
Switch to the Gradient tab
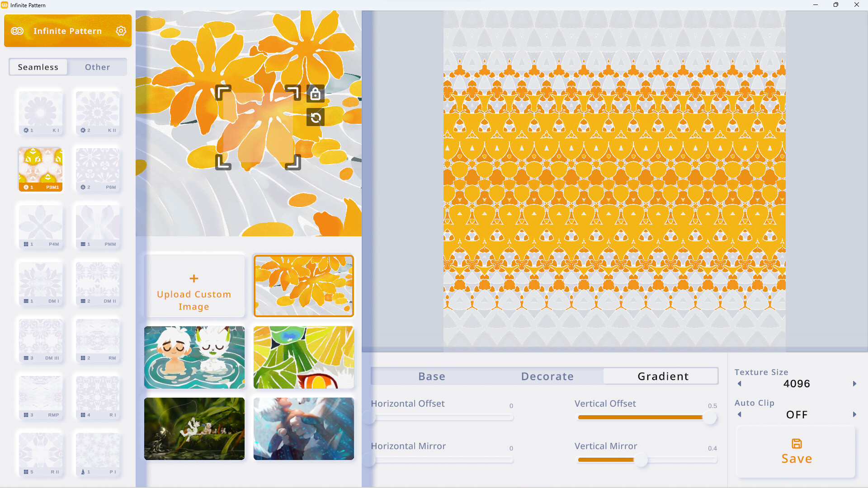[x=662, y=375]
